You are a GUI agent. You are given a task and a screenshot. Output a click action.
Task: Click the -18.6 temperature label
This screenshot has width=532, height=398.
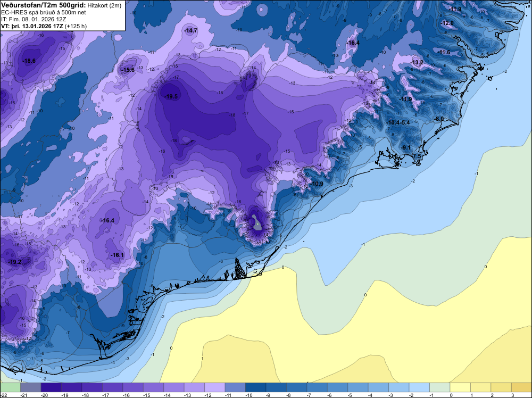29,61
